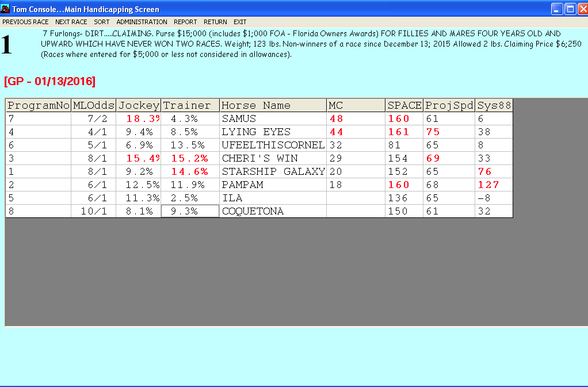The height and width of the screenshot is (387, 588).
Task: Open the PREVIOUS RACE menu
Action: click(x=25, y=22)
